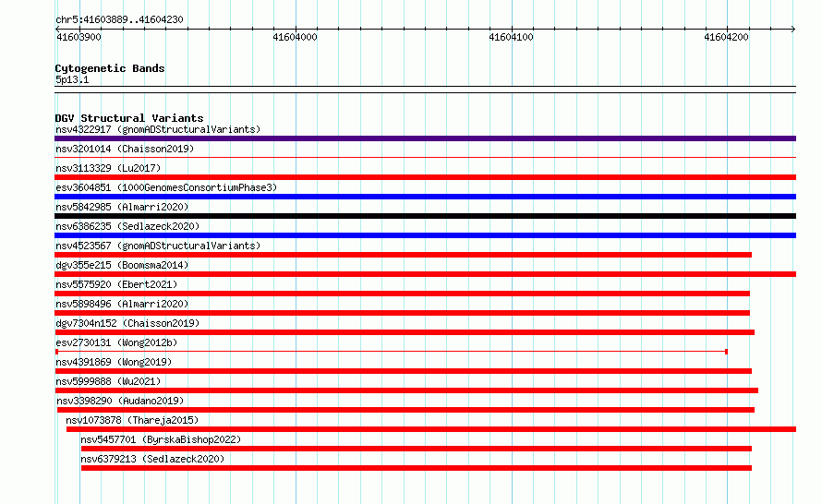Click dgv355e215 (Boomsma2014) label
The image size is (822, 504).
pyautogui.click(x=122, y=265)
